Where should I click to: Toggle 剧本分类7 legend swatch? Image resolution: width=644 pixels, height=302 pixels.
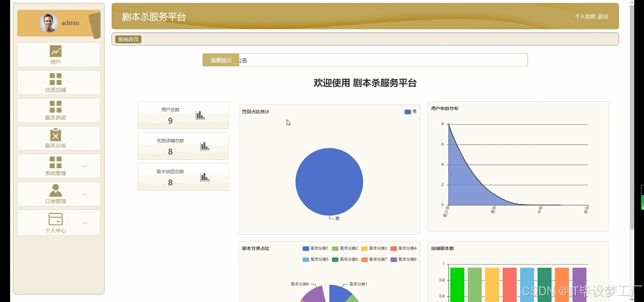click(x=364, y=260)
